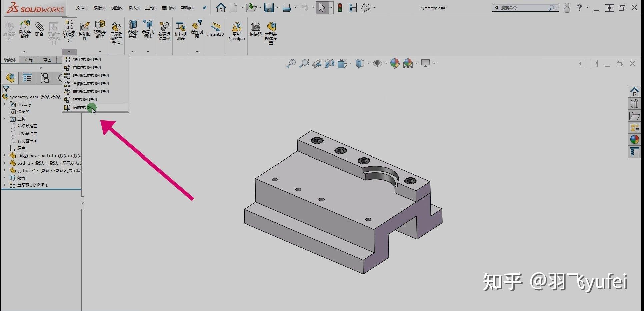
Task: Click Zoom to Area magnifier icon
Action: click(304, 63)
